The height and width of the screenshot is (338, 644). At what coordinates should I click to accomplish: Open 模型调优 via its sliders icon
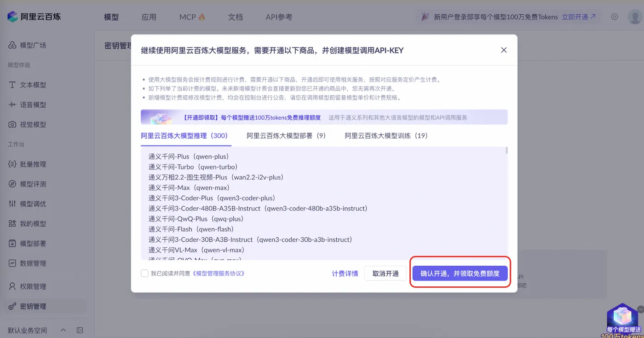[12, 204]
